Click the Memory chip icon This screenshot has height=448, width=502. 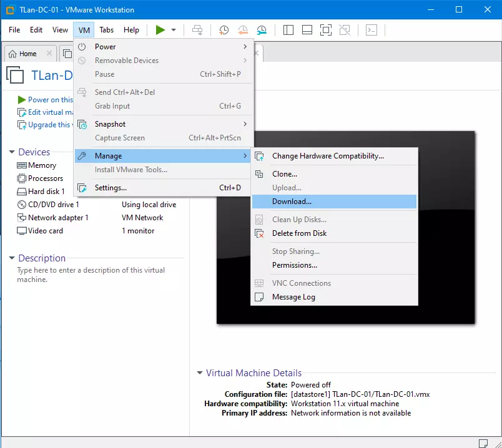click(x=22, y=165)
